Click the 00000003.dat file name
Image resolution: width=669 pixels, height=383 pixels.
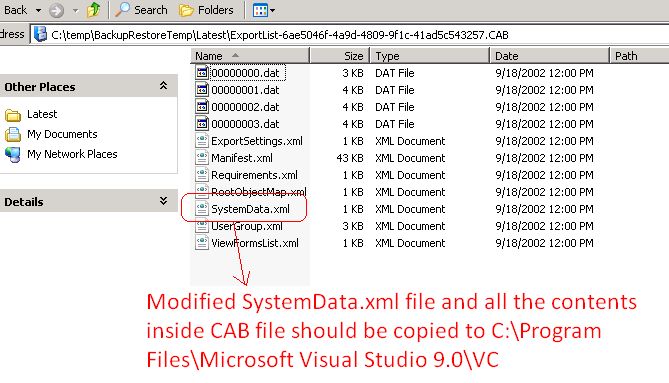tap(245, 124)
